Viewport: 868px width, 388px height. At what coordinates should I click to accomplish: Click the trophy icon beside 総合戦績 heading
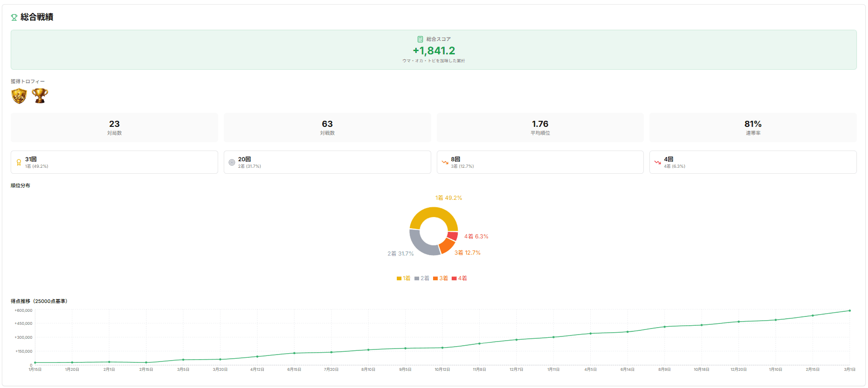[x=14, y=18]
